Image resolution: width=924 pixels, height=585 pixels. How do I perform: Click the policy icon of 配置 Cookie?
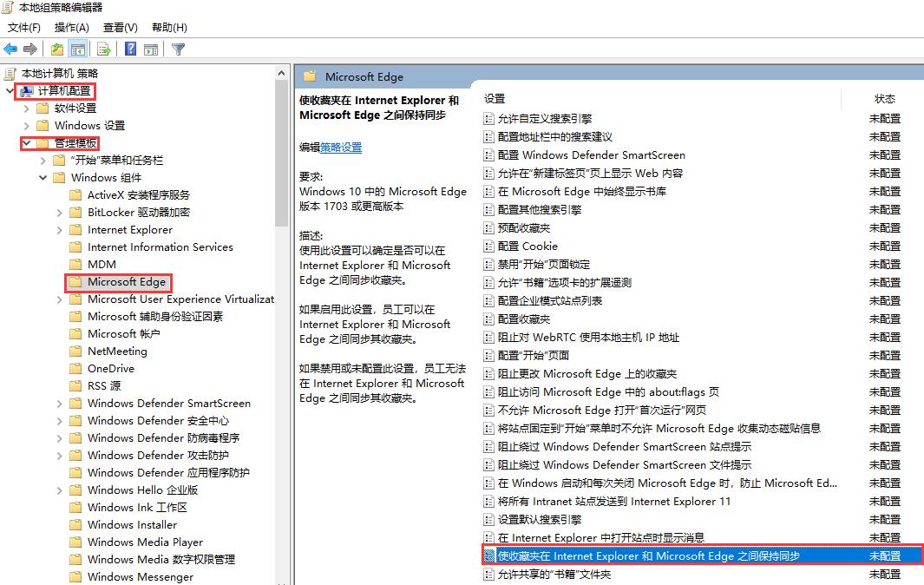488,246
